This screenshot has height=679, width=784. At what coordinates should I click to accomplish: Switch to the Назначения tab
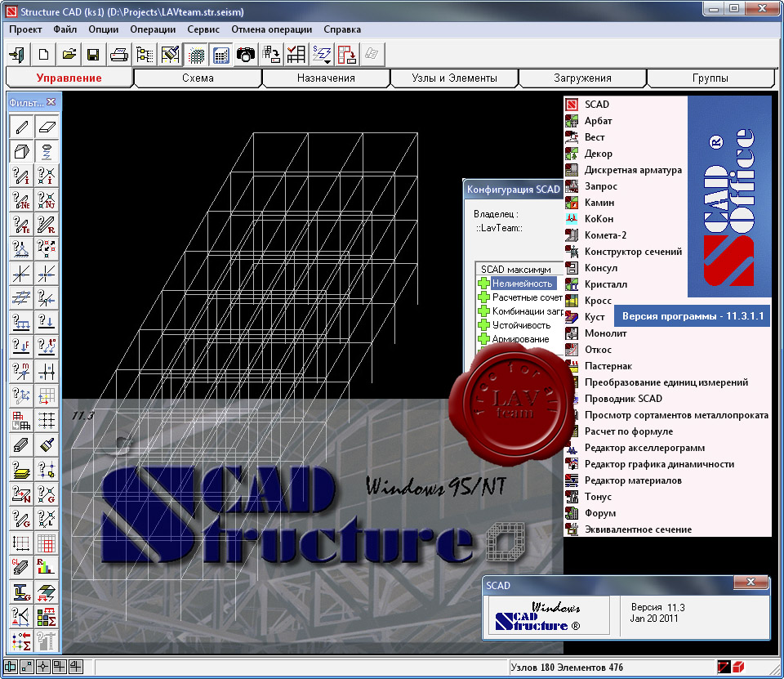pos(326,78)
